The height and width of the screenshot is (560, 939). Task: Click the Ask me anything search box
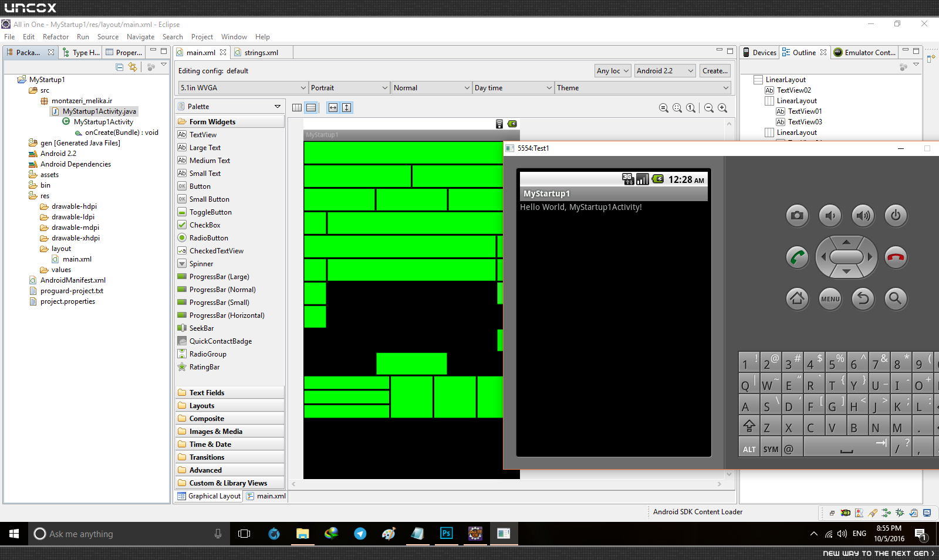pos(129,534)
